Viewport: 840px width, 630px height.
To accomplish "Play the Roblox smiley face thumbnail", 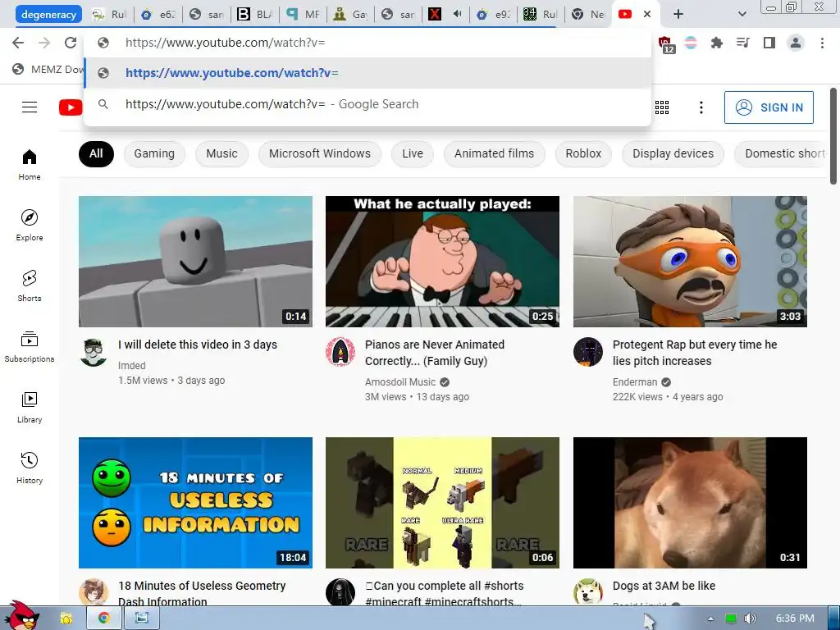I will point(195,262).
